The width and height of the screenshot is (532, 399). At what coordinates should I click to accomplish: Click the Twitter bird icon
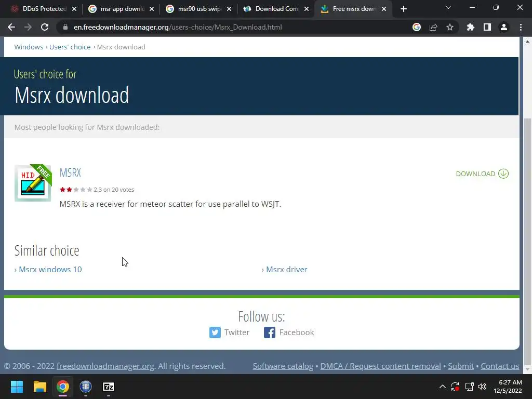(215, 332)
